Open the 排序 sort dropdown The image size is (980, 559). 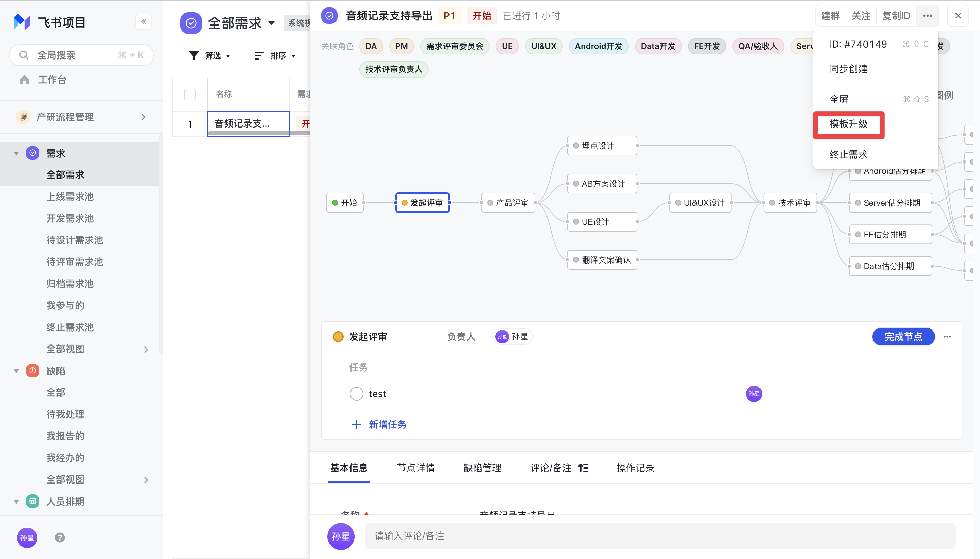pos(275,56)
